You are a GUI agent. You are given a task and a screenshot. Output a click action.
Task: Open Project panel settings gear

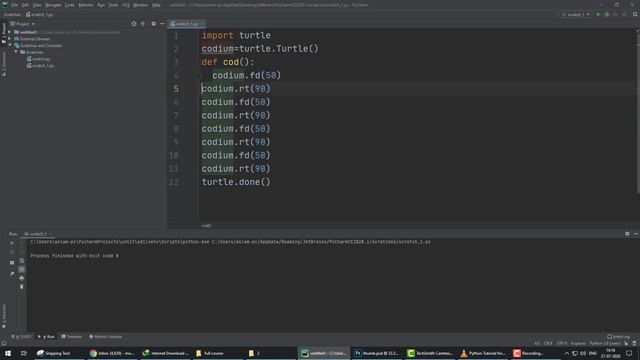pos(153,24)
